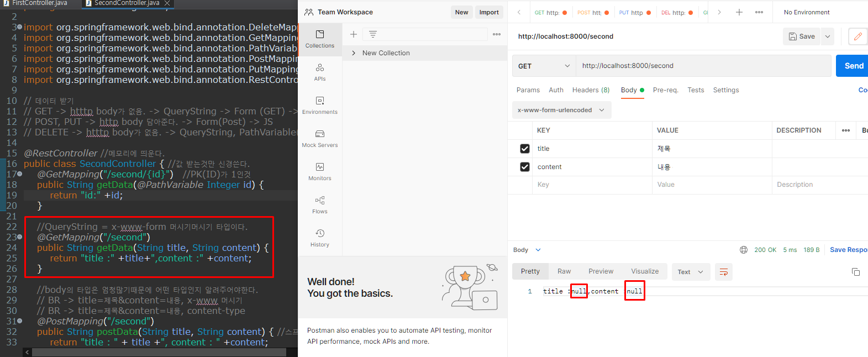Open the Text response format dropdown

[x=691, y=272]
